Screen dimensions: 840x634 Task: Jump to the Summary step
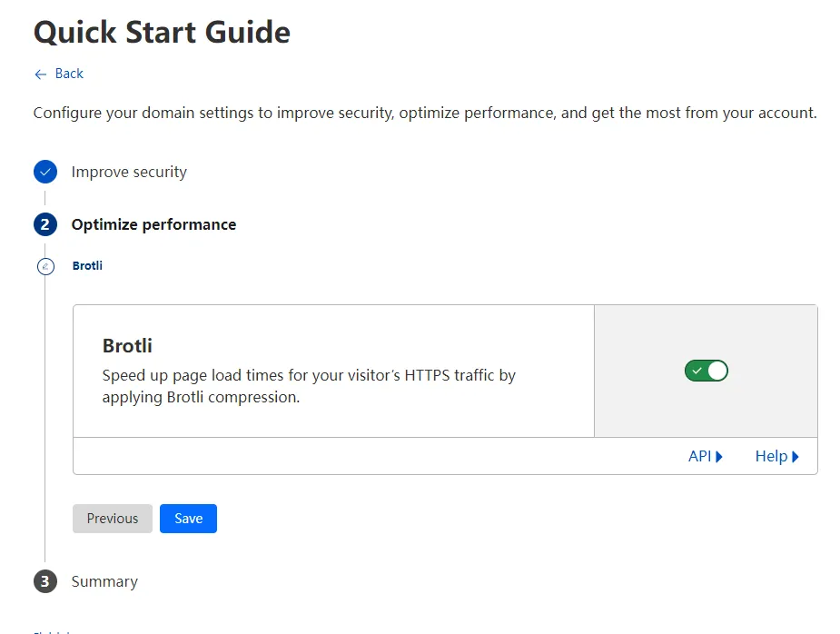coord(104,581)
